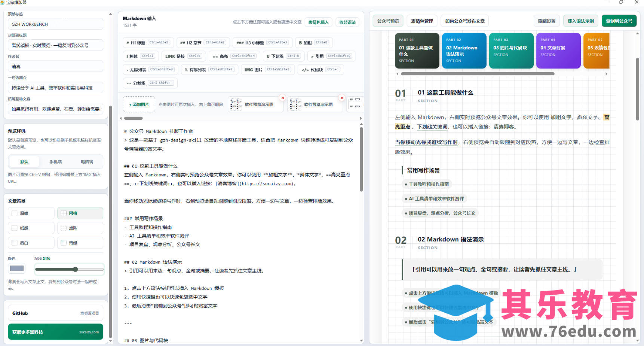
Task: Apply bold (加粗) formatting
Action: pos(313,43)
